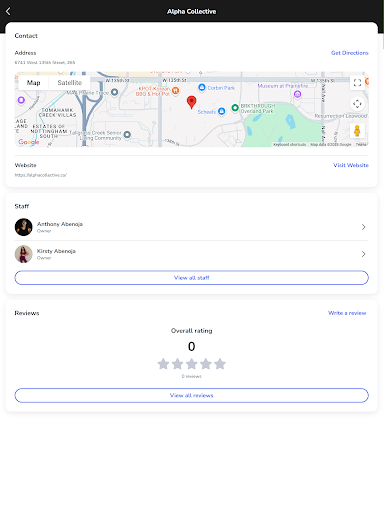Click the red location pin on map
Screen dimensions: 384x512
191,102
